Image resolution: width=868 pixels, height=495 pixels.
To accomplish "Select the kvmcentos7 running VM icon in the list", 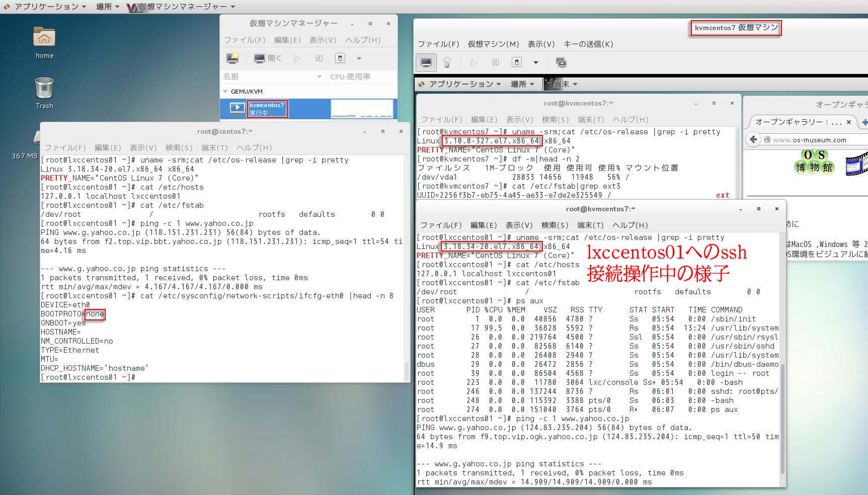I will click(237, 108).
